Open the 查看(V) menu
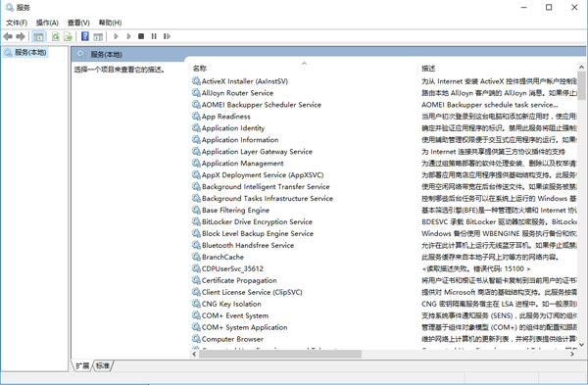 tap(78, 23)
